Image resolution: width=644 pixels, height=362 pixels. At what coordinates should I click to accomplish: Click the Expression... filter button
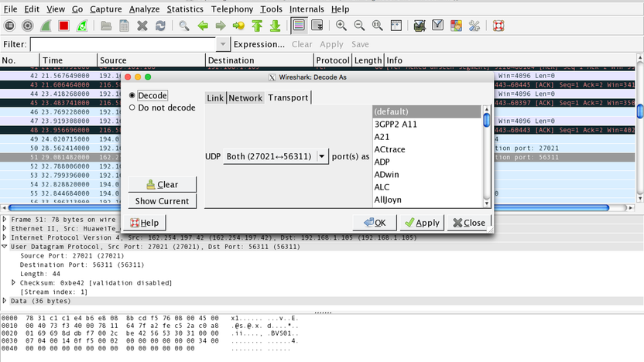(x=259, y=44)
